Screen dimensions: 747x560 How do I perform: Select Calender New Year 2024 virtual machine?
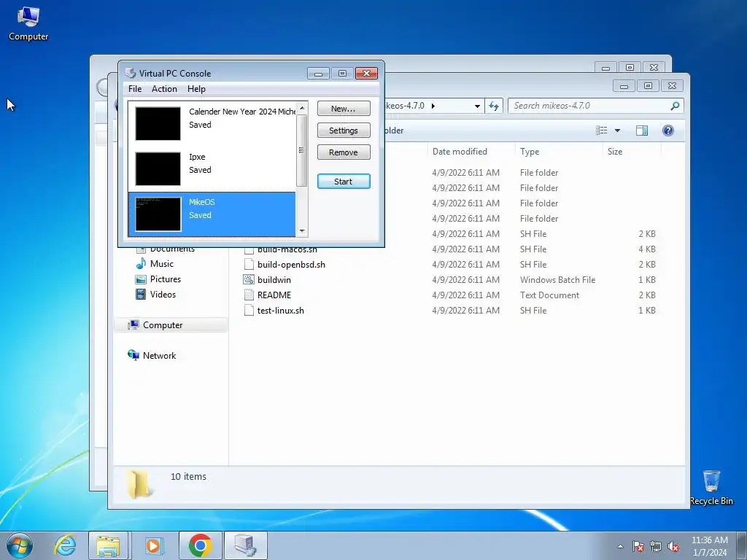click(212, 124)
